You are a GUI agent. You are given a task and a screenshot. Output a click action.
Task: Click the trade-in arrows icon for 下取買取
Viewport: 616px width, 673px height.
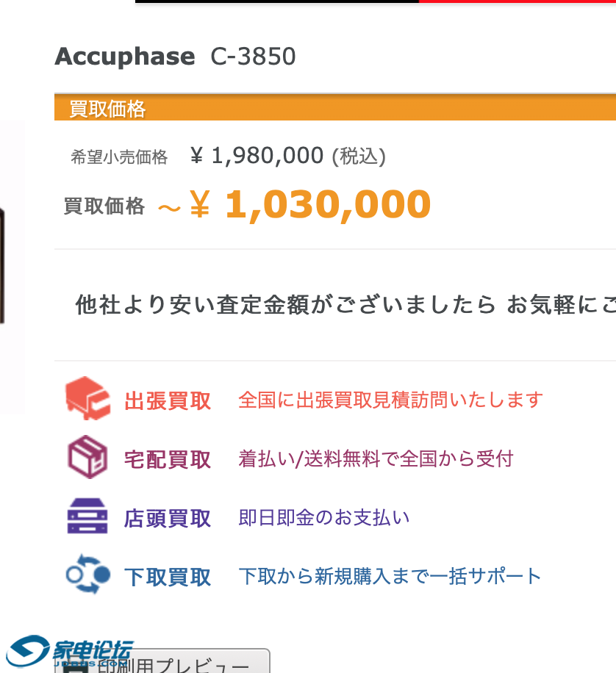(x=87, y=575)
